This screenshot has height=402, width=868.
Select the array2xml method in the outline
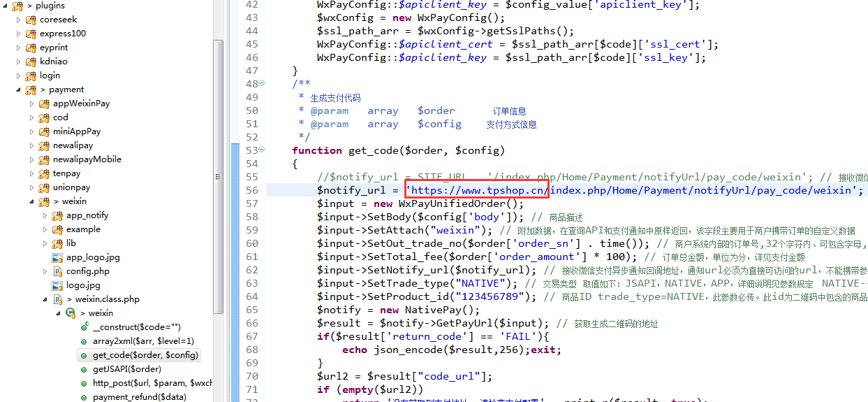pyautogui.click(x=142, y=341)
